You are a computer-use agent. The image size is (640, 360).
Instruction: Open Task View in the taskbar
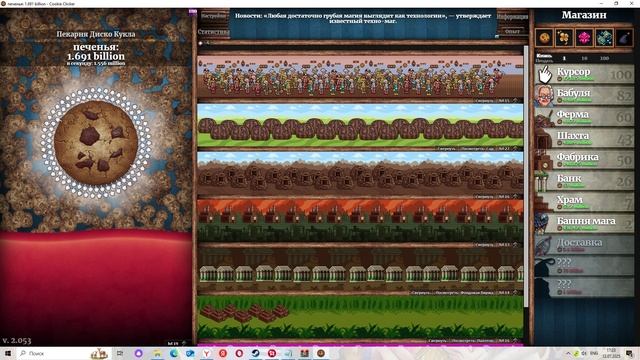click(120, 353)
